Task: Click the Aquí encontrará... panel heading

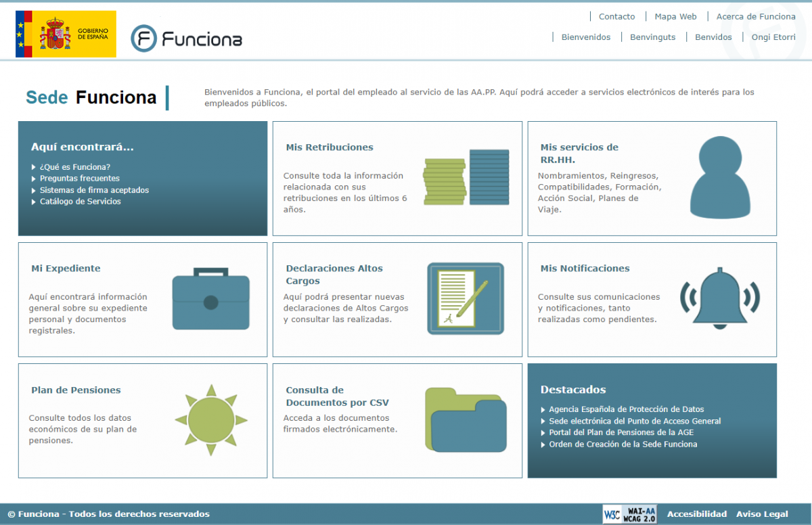Action: pyautogui.click(x=83, y=147)
